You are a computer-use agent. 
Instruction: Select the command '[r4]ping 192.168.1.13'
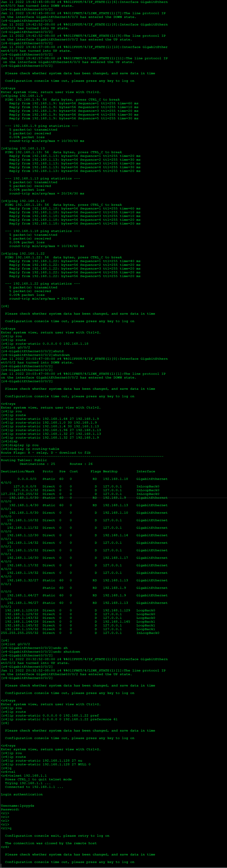click(23, 148)
